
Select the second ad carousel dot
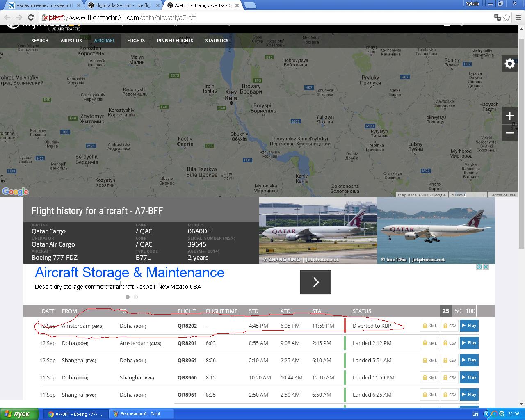tap(136, 297)
